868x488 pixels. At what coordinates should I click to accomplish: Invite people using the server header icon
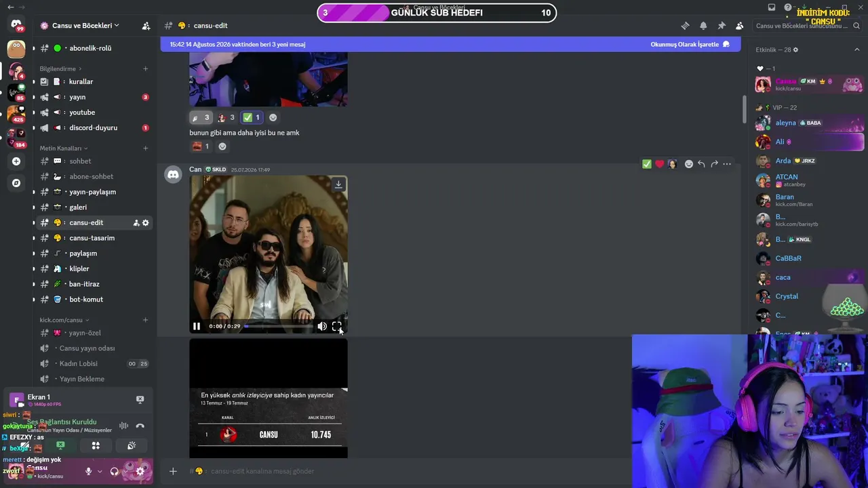(146, 26)
